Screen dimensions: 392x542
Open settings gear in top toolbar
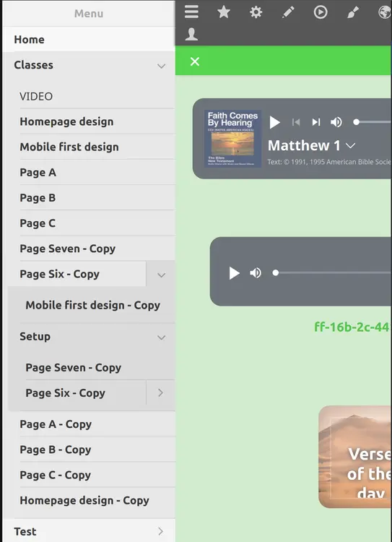point(256,12)
